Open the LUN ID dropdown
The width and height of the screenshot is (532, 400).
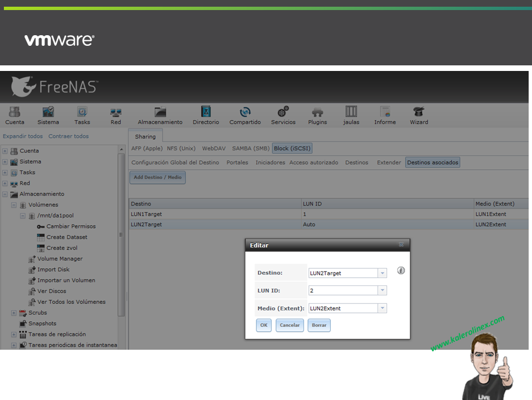tap(382, 290)
